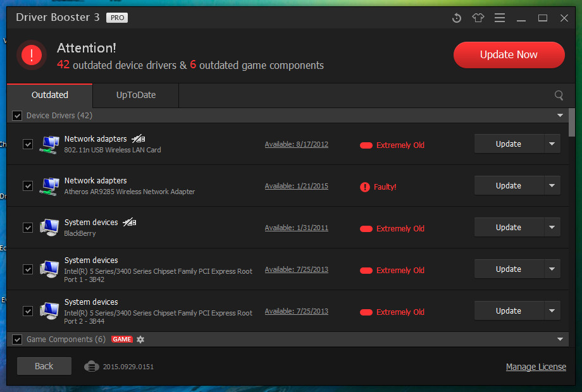Click Extremely Old text for Root Port 2
582x392 pixels.
[400, 312]
